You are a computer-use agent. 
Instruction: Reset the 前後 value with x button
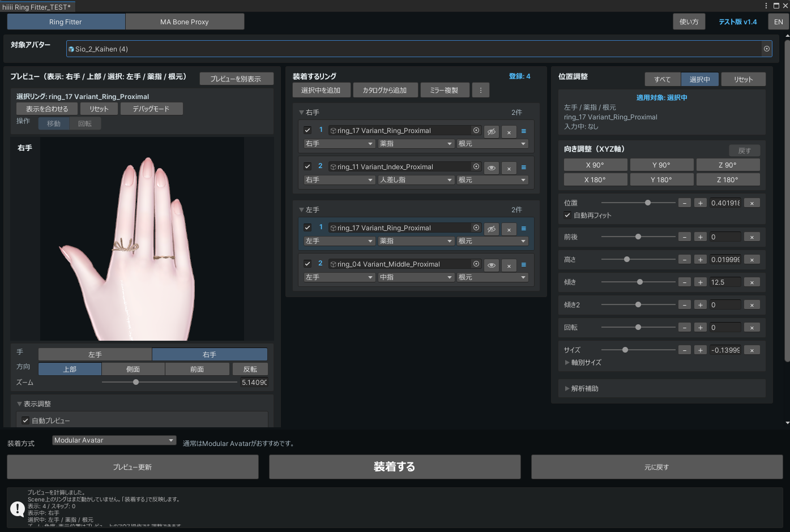tap(752, 237)
